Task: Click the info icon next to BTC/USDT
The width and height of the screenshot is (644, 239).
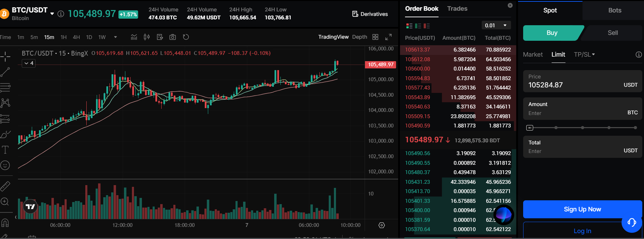Action: (61, 14)
